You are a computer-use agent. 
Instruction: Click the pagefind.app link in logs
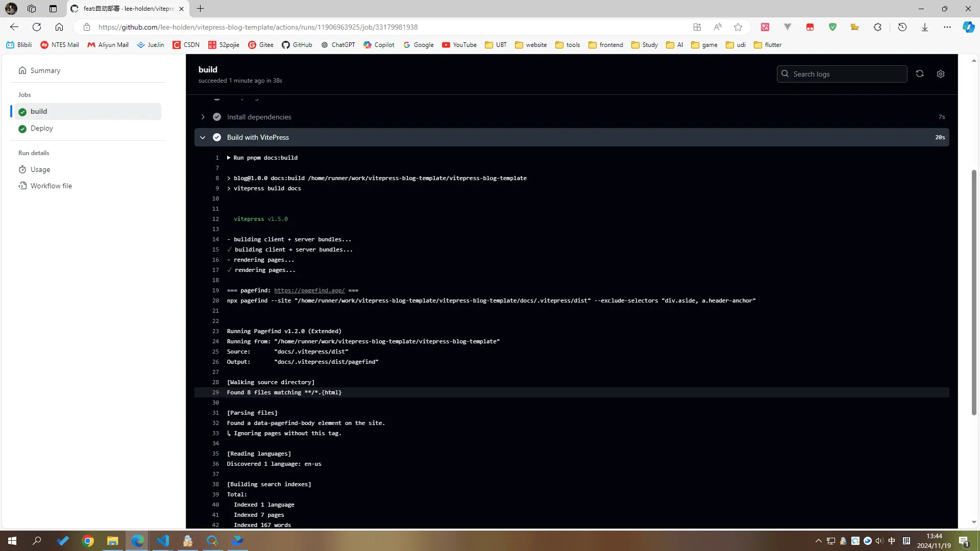click(x=309, y=290)
